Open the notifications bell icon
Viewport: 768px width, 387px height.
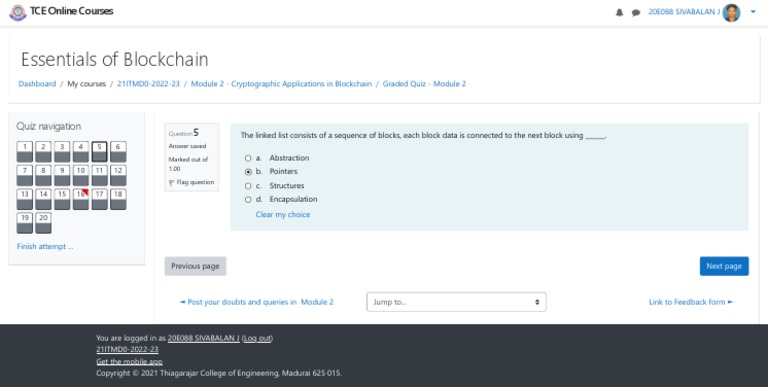click(x=620, y=13)
